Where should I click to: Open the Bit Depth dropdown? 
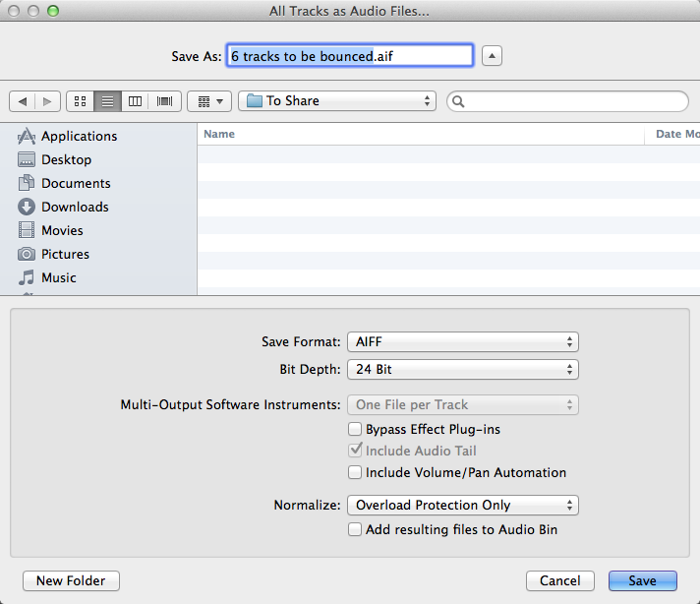click(462, 370)
